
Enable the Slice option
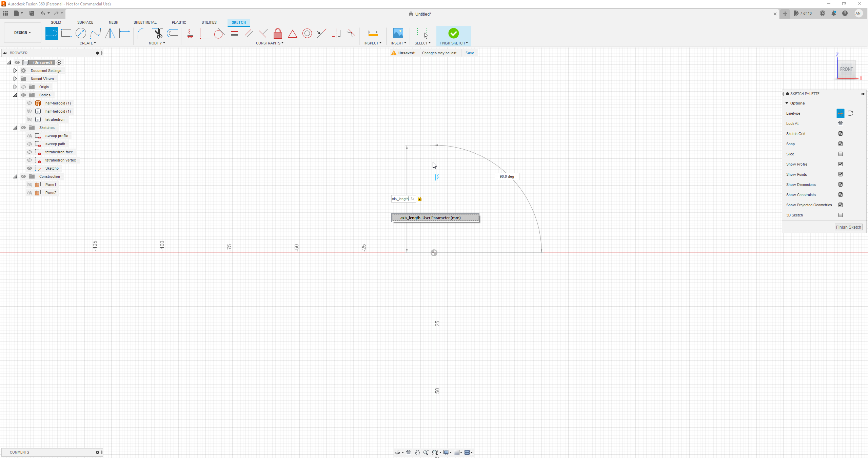coord(841,154)
